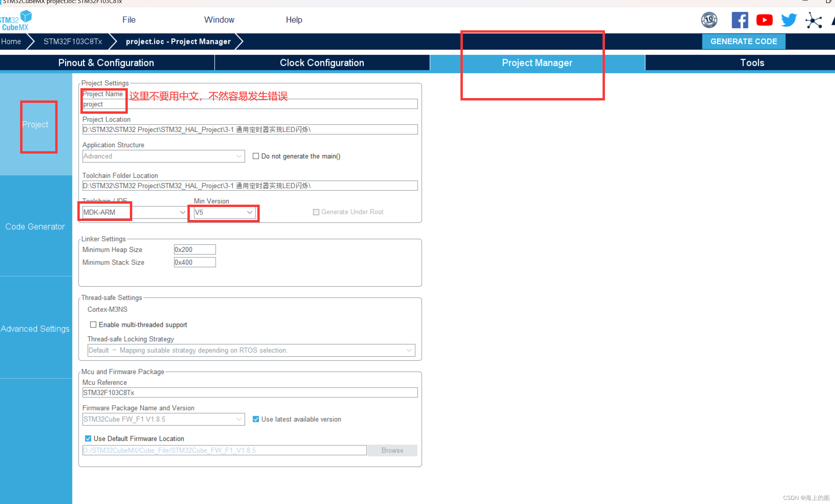835x504 pixels.
Task: Open the File menu
Action: 129,20
